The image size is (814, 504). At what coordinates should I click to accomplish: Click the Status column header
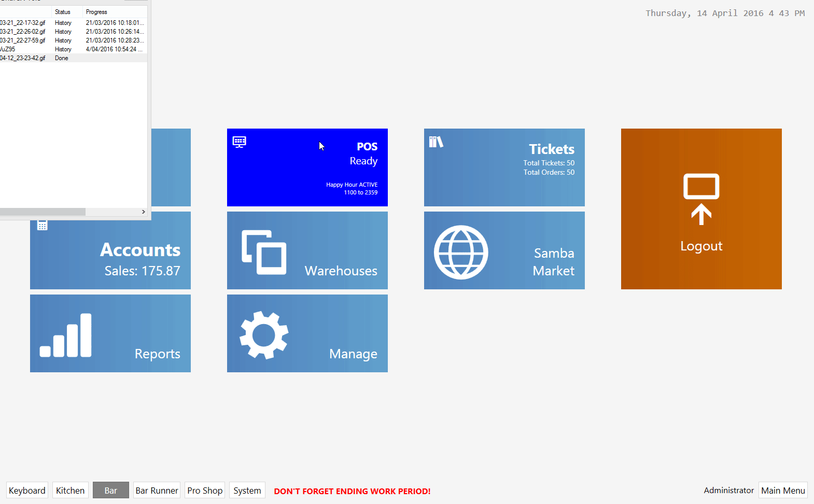click(67, 12)
